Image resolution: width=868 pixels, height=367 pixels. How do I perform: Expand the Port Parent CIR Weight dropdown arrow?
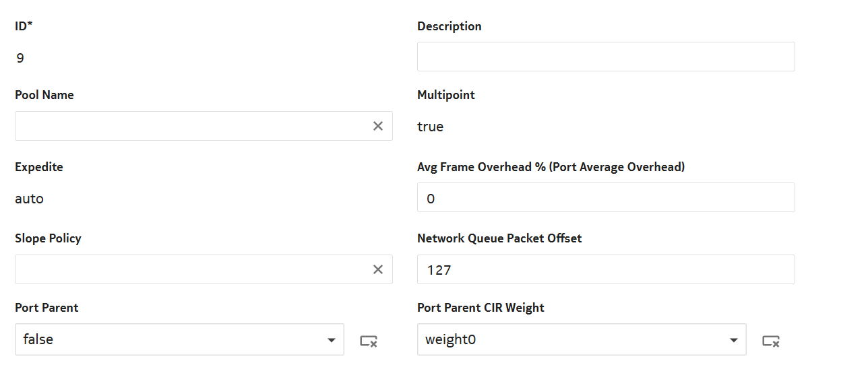pyautogui.click(x=733, y=340)
